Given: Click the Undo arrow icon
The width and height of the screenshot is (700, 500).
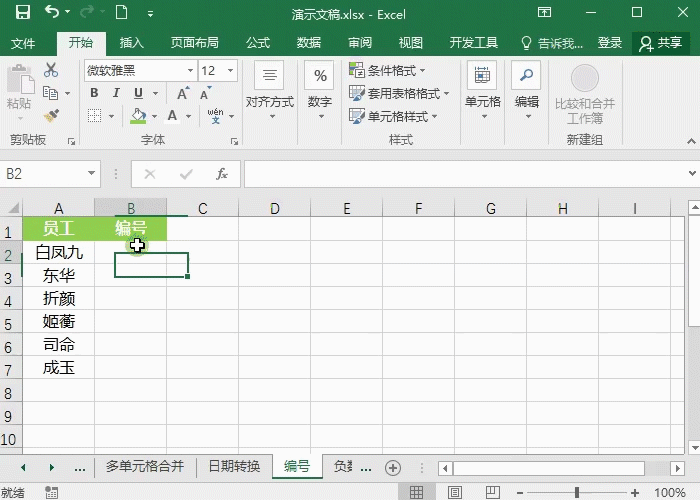Looking at the screenshot, I should point(52,12).
